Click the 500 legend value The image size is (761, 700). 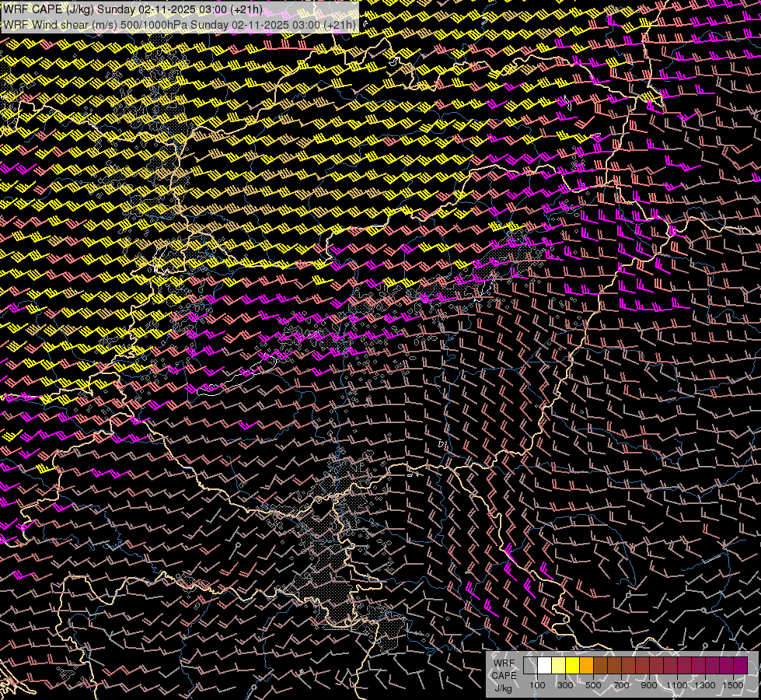click(x=593, y=685)
